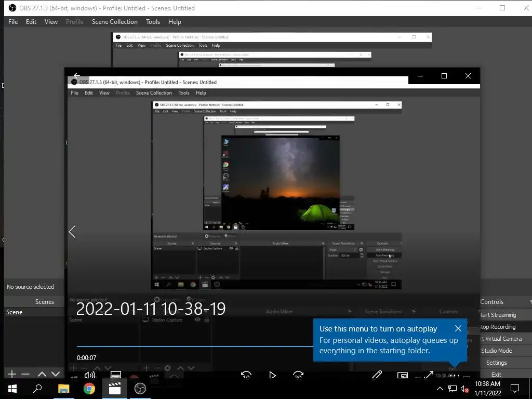
Task: Skip forward 30 seconds in the video
Action: pos(298,375)
